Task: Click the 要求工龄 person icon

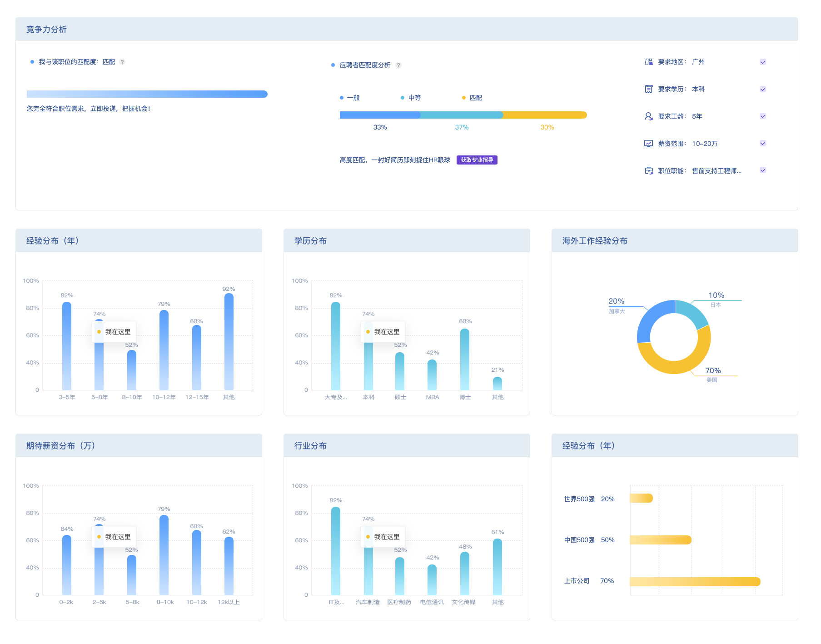Action: tap(648, 116)
